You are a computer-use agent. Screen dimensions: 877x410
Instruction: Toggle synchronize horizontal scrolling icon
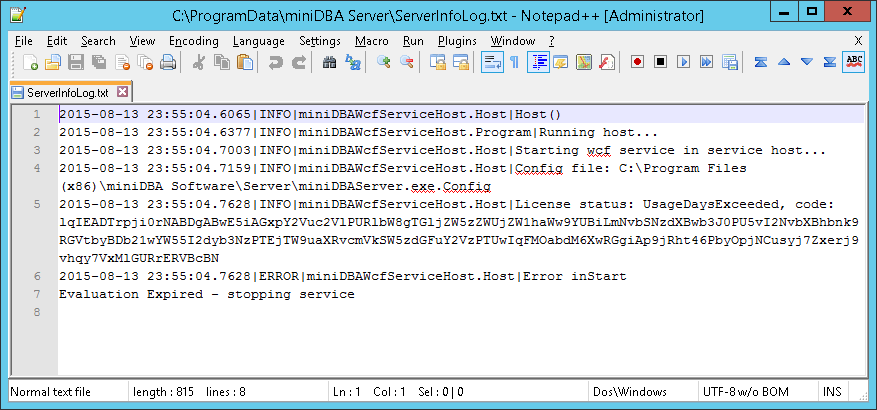[x=460, y=62]
